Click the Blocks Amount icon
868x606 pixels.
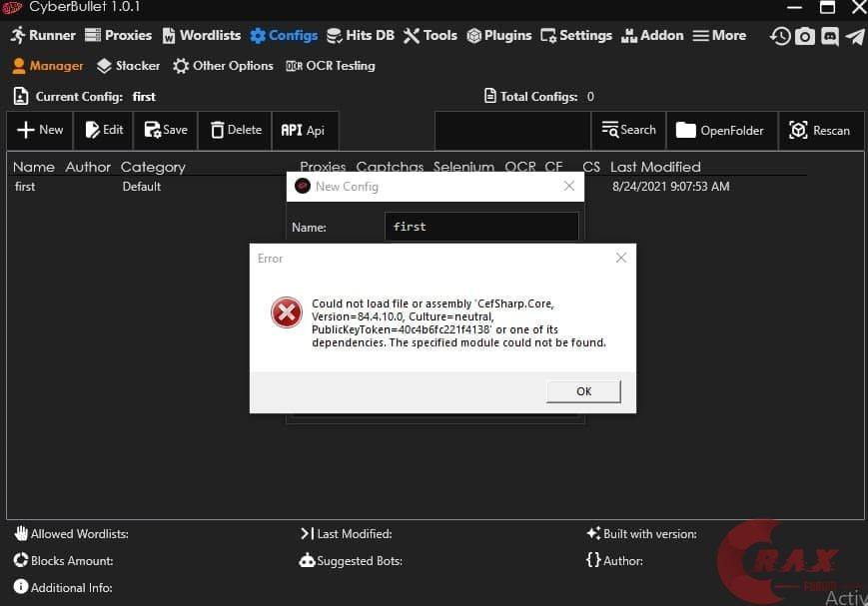21,560
